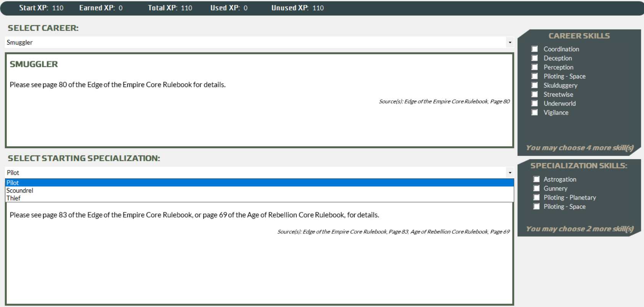Select the highlighted Pilot list option
The height and width of the screenshot is (307, 644).
click(13, 183)
